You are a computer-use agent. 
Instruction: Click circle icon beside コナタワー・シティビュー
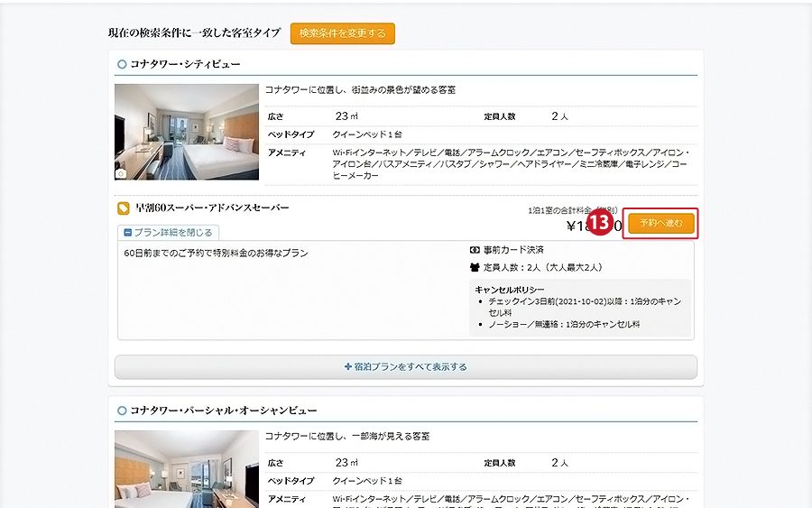[122, 64]
